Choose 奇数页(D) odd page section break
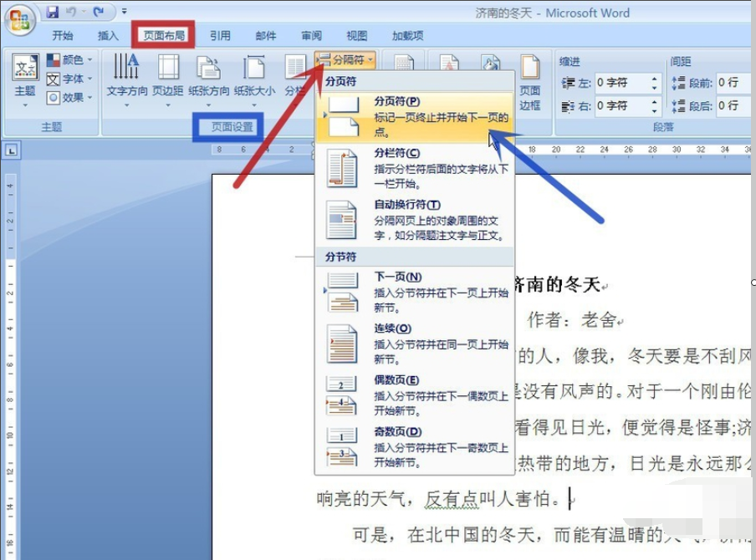The width and height of the screenshot is (756, 560). [x=415, y=447]
